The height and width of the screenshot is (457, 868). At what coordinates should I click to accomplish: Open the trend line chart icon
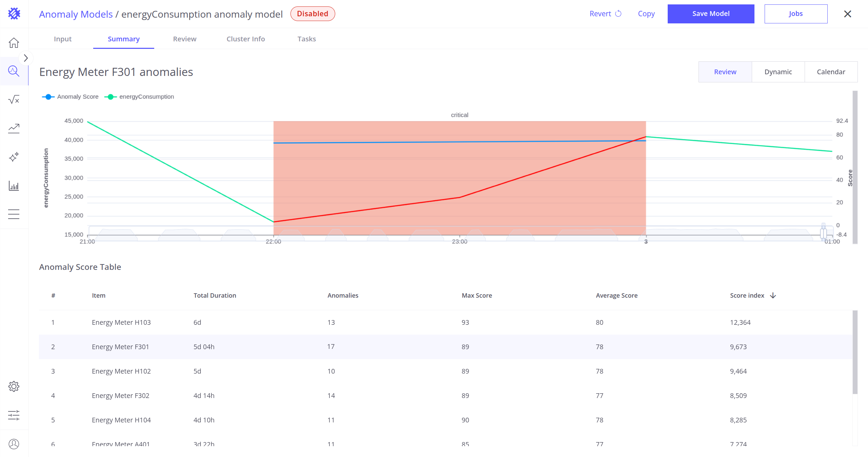tap(14, 128)
